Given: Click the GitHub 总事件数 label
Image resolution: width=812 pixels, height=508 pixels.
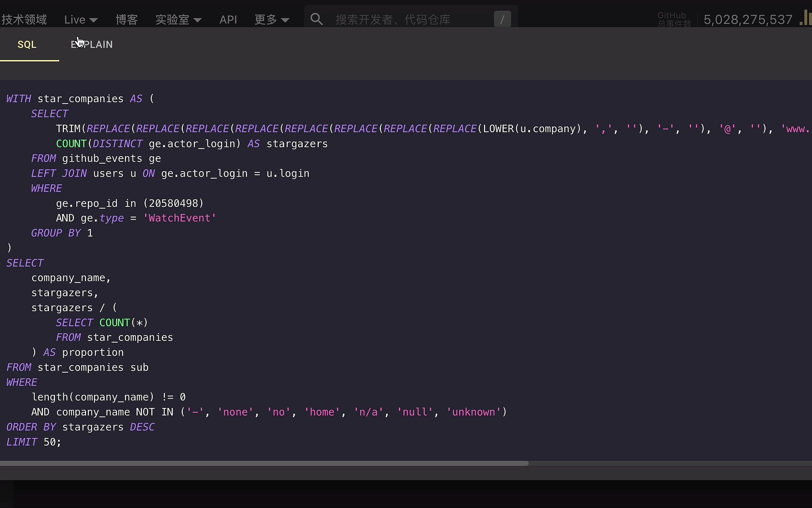Looking at the screenshot, I should [x=674, y=19].
